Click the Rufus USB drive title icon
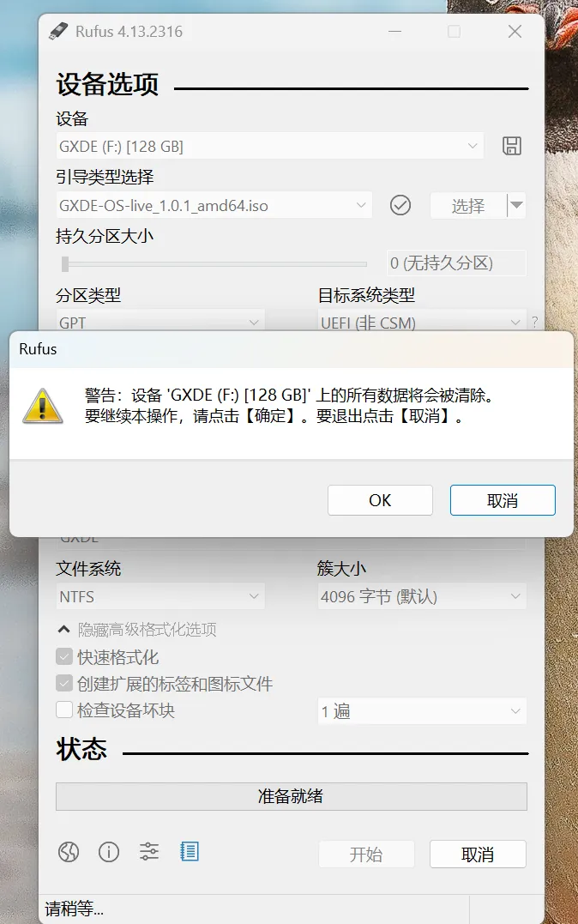Screen dimensions: 578x924 click(57, 31)
